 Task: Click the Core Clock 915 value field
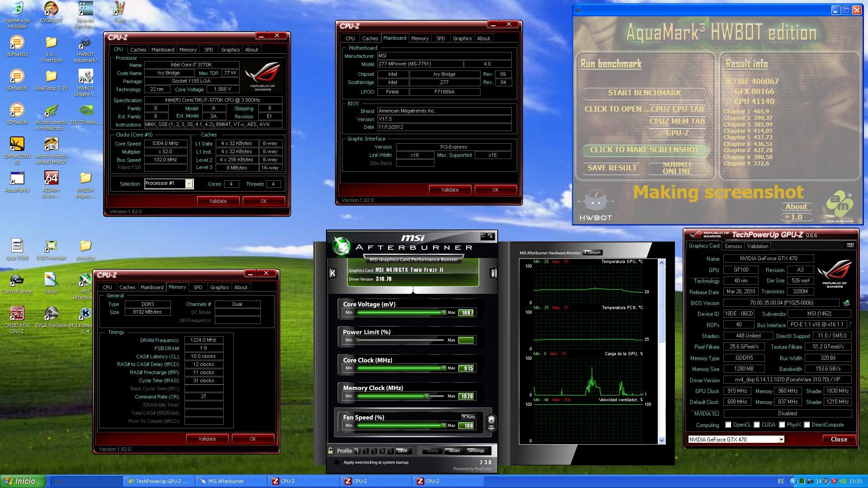pos(466,368)
